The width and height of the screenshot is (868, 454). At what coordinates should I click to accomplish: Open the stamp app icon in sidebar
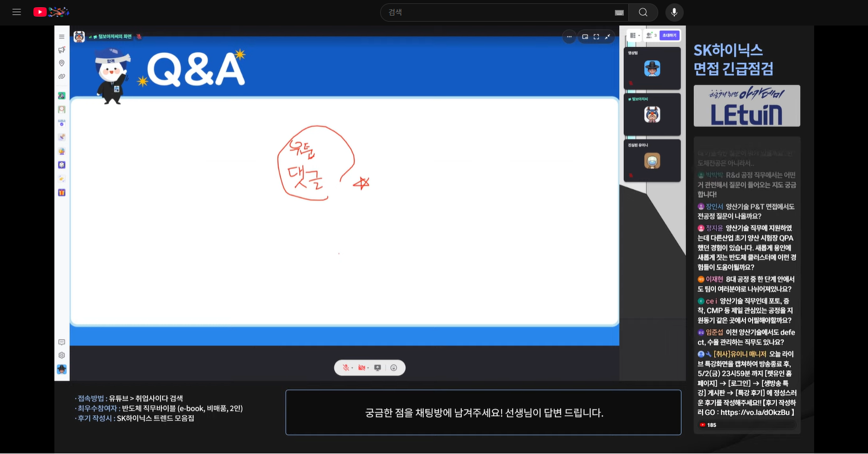(x=62, y=137)
